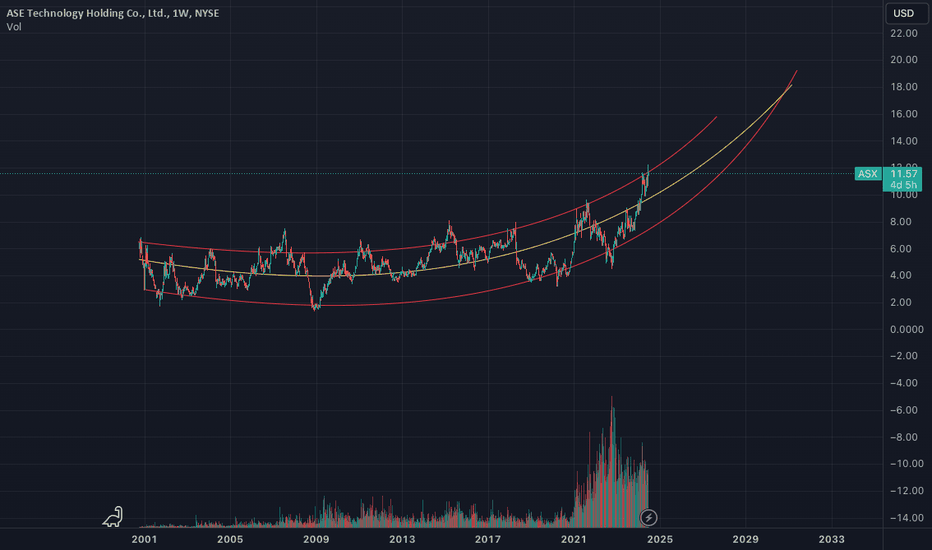Click the 18.00 price scale label
This screenshot has height=550, width=932.
[x=903, y=87]
